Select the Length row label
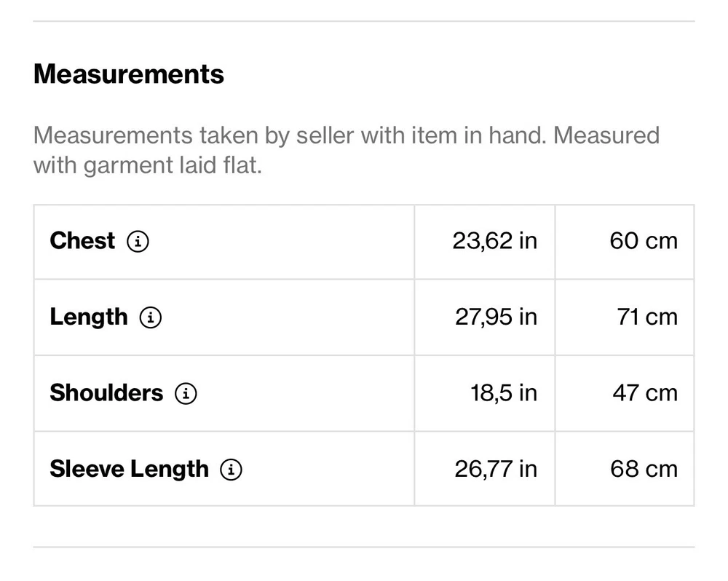The image size is (728, 581). (x=88, y=317)
